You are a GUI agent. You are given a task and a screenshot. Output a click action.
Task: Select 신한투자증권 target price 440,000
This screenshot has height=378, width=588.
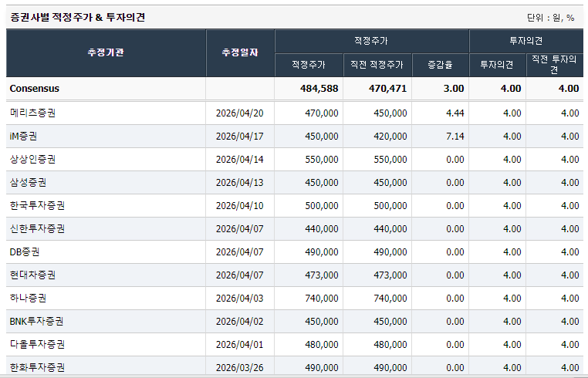[x=322, y=229]
